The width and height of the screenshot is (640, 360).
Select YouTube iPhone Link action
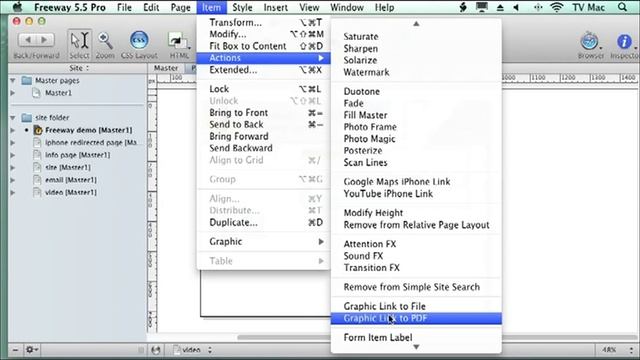click(x=416, y=194)
